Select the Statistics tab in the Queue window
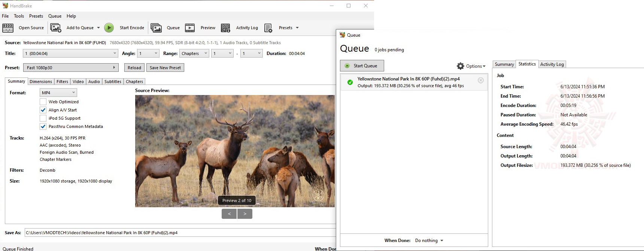 527,64
